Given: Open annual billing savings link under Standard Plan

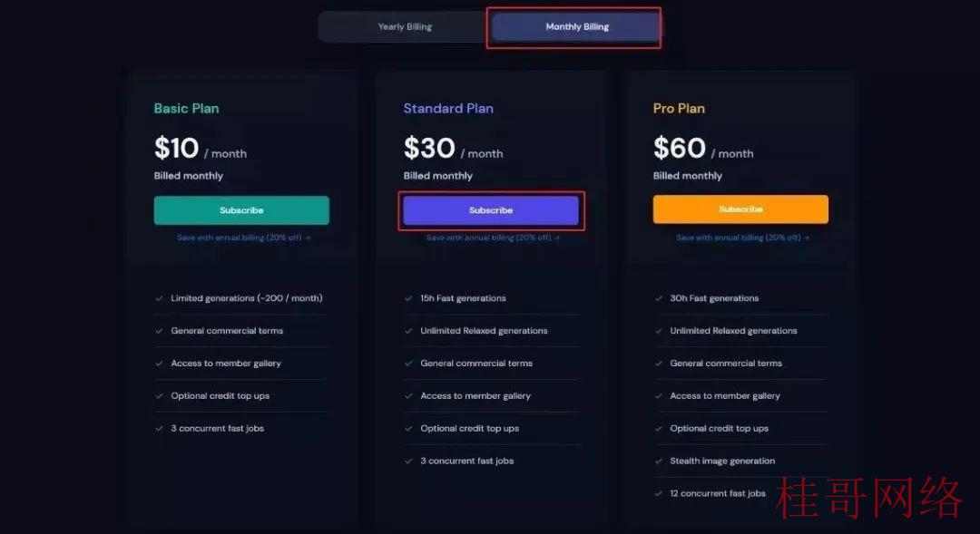Looking at the screenshot, I should 493,238.
